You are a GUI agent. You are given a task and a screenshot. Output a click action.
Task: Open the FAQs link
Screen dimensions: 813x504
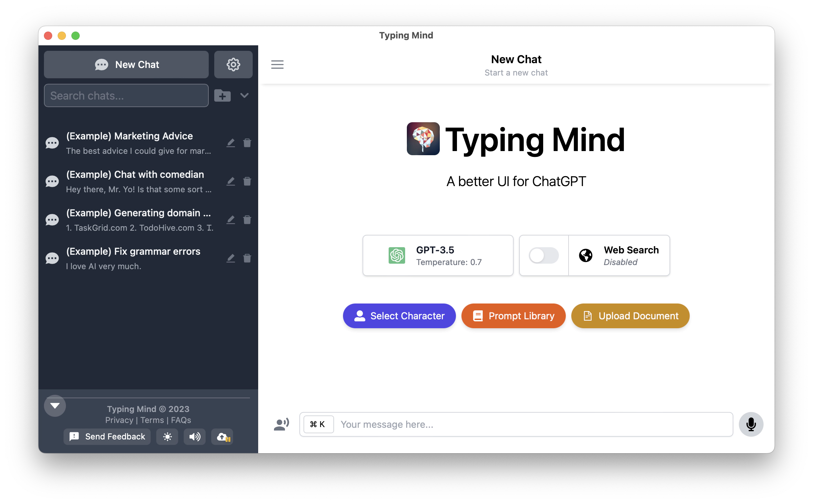coord(181,420)
